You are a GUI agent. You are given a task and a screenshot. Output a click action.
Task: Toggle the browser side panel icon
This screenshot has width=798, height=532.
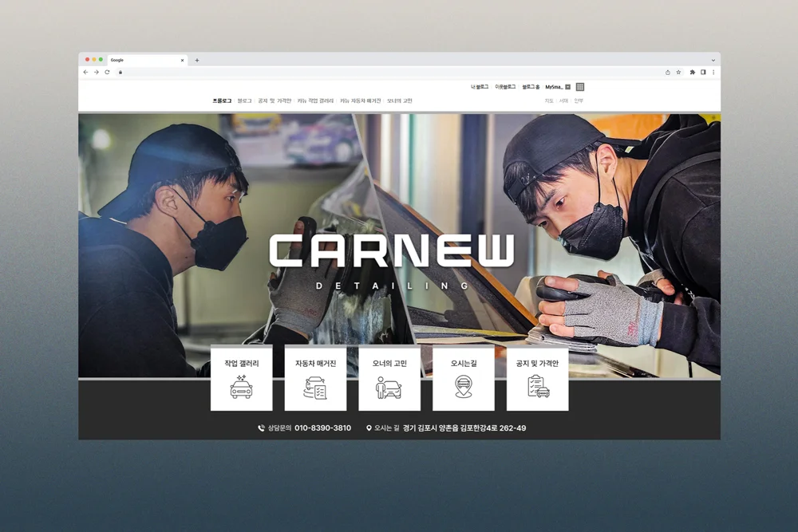click(x=703, y=73)
